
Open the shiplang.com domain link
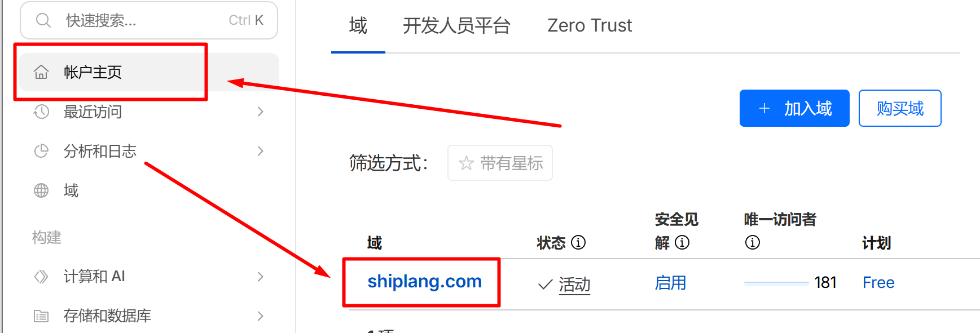tap(424, 281)
